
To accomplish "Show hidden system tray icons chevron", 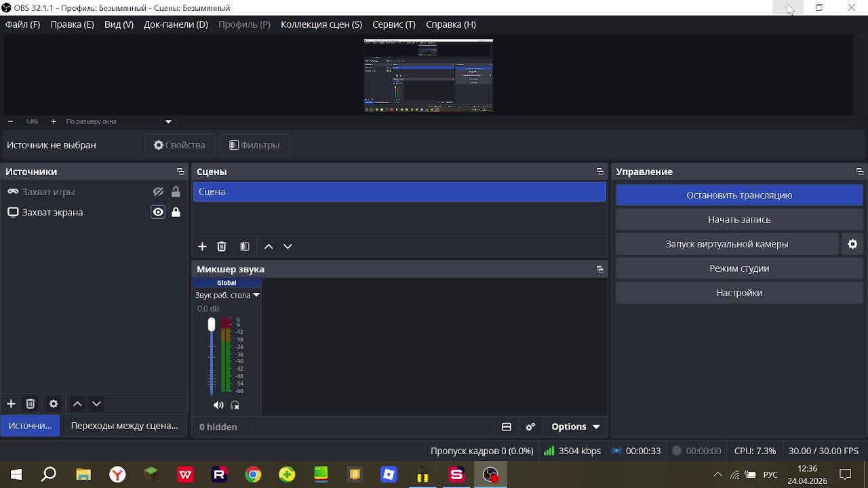I will pyautogui.click(x=717, y=474).
